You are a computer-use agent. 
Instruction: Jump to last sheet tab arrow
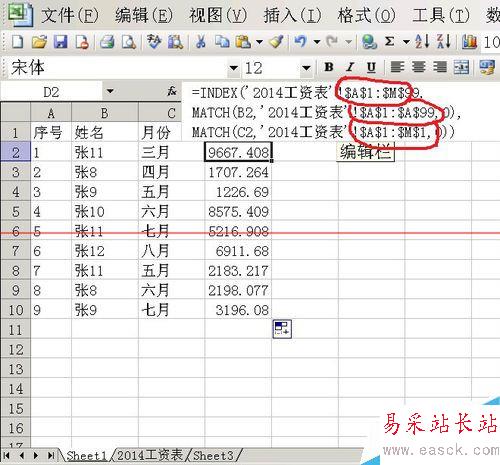point(51,455)
